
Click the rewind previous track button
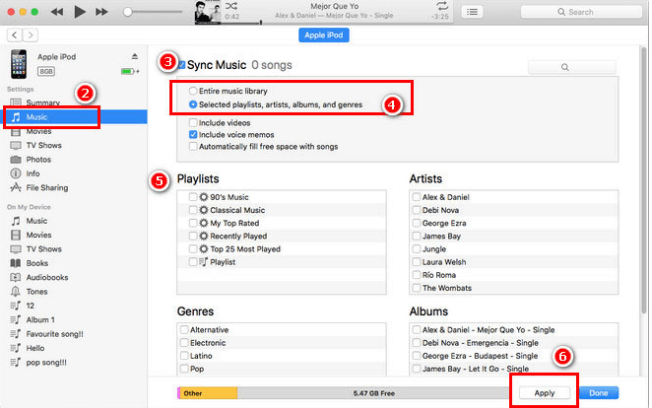(x=57, y=12)
